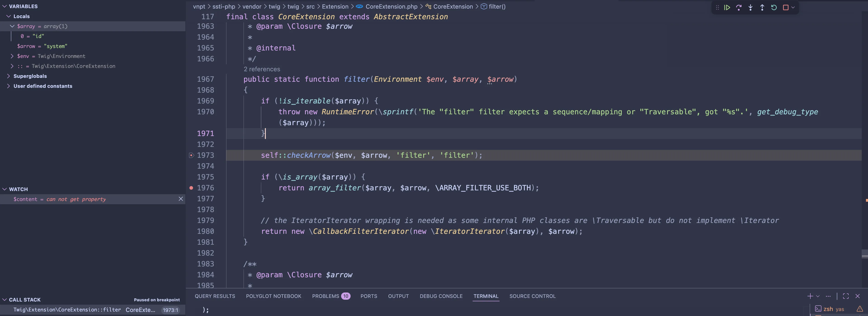Collapse the $array variable
This screenshot has height=316, width=868.
(12, 26)
